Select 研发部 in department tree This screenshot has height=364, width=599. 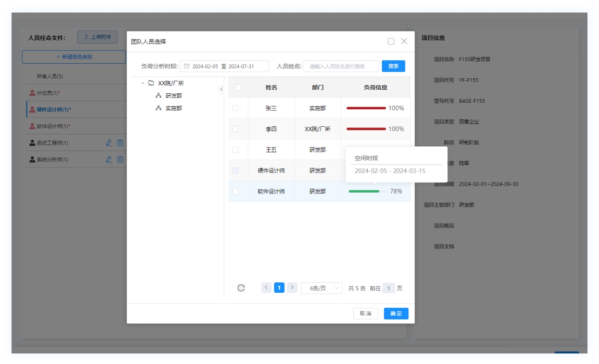tap(174, 96)
